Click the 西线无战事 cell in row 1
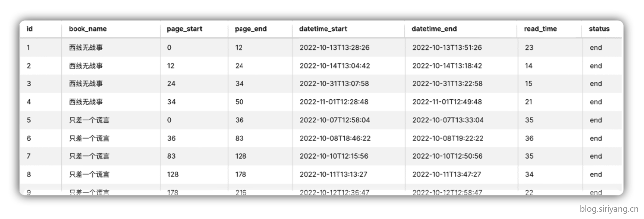 (85, 48)
